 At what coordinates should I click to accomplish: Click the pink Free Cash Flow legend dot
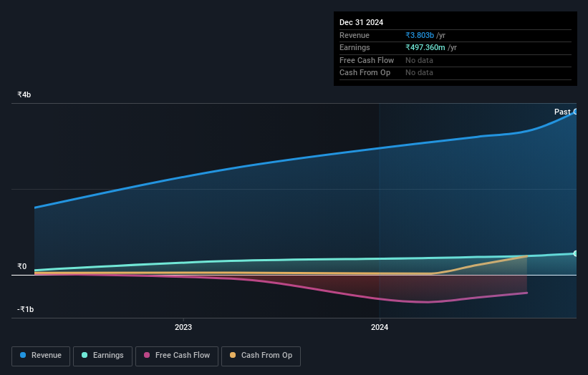pyautogui.click(x=147, y=355)
